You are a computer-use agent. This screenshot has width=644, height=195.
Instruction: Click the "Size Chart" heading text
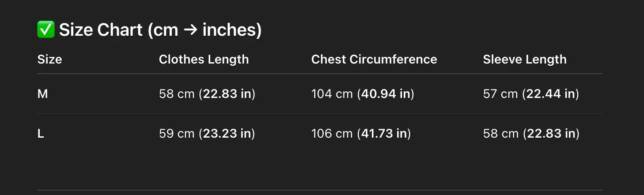tap(101, 30)
